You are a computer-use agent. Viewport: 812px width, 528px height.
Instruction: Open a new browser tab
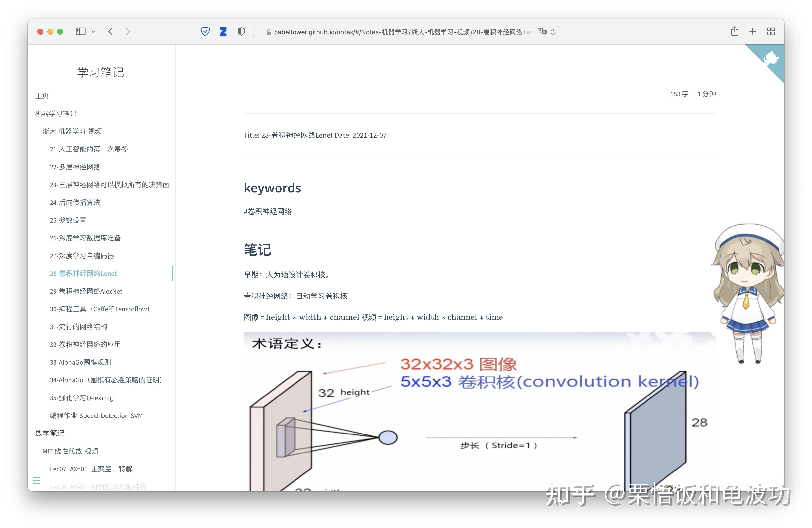pos(752,31)
